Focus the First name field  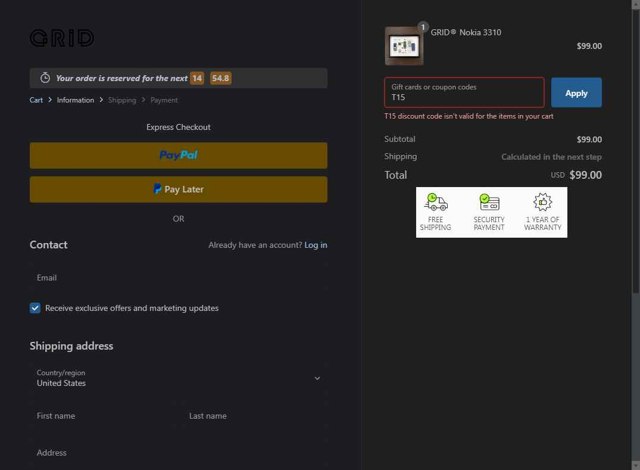coord(103,416)
